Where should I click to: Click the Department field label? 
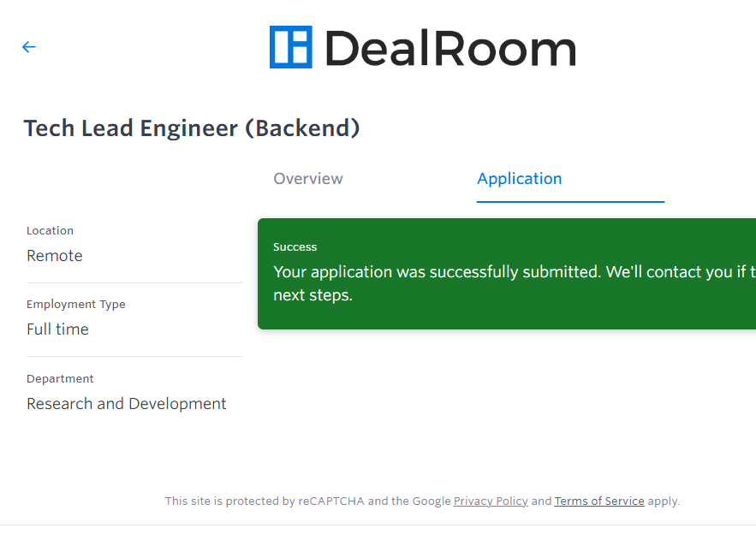61,379
